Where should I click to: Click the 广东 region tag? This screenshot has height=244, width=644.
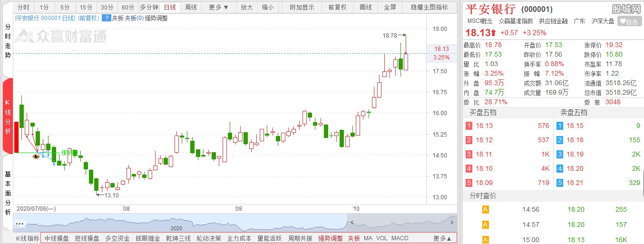pyautogui.click(x=579, y=21)
